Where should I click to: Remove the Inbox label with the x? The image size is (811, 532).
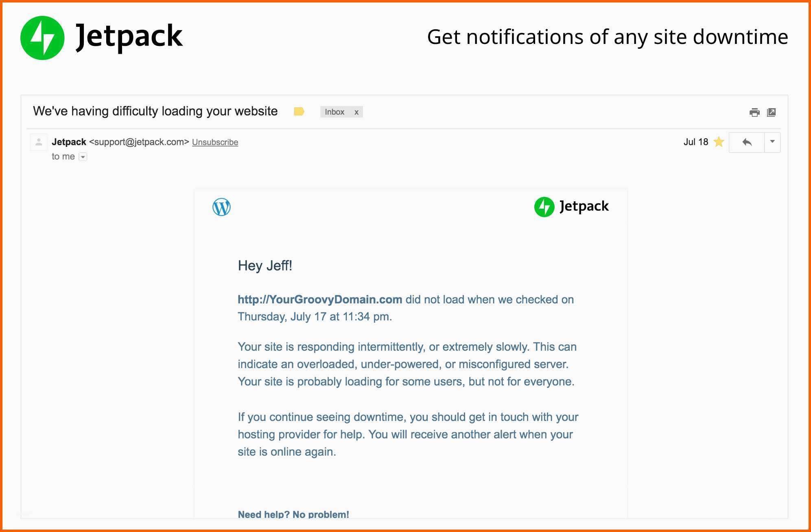click(x=356, y=112)
